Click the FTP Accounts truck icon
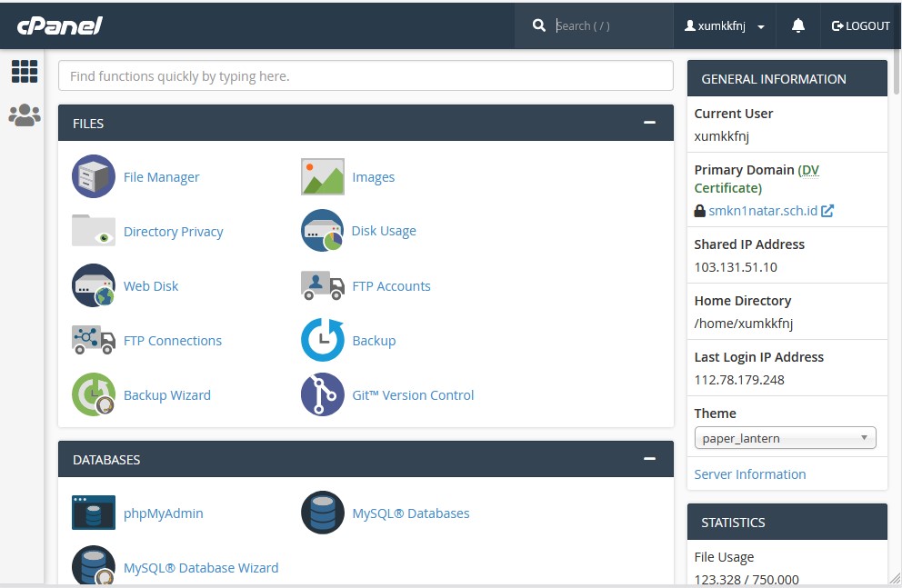The height and width of the screenshot is (588, 902). pos(323,285)
